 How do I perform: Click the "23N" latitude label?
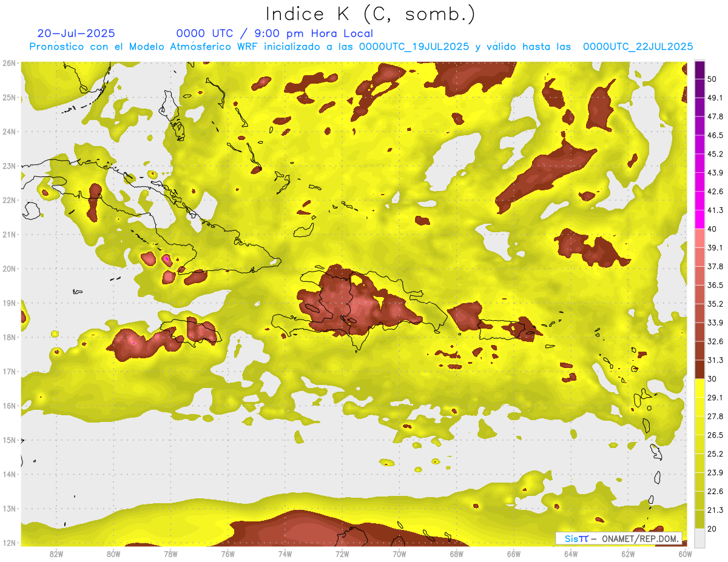coord(8,166)
